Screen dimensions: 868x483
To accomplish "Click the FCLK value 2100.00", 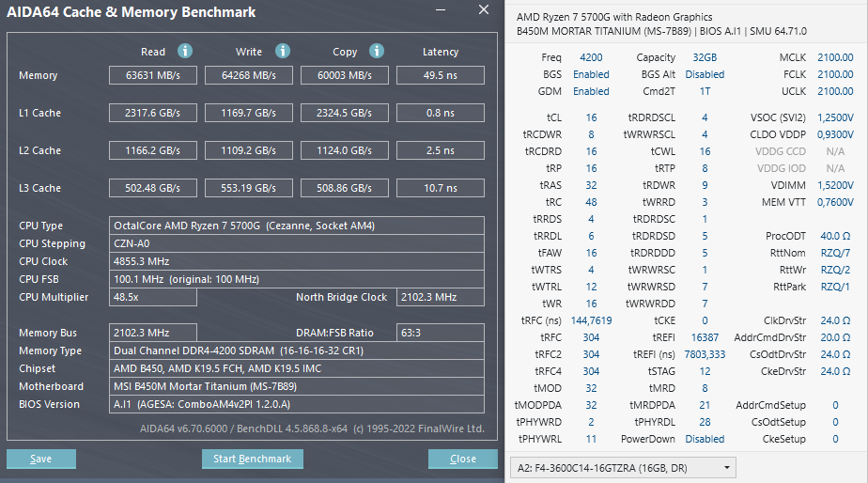I will (x=835, y=74).
